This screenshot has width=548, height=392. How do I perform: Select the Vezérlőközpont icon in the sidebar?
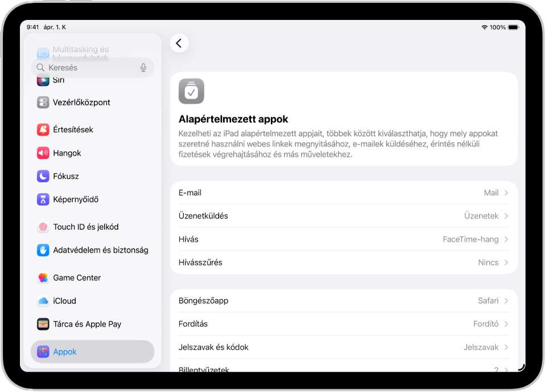(x=44, y=102)
